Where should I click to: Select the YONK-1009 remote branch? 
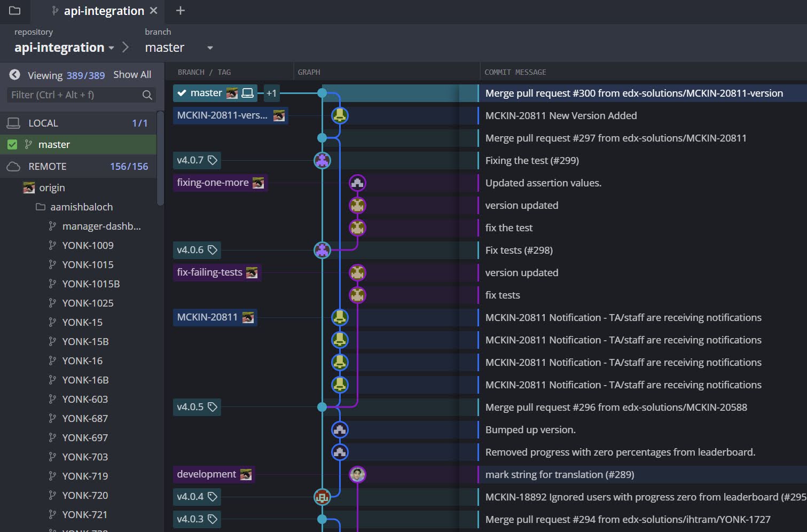click(x=88, y=245)
